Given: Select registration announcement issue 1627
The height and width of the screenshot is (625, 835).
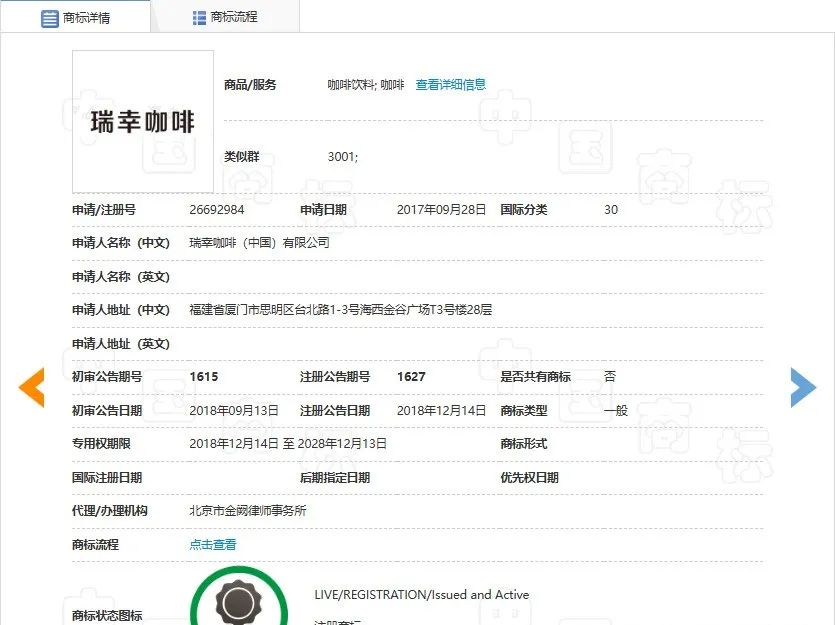Looking at the screenshot, I should pos(411,377).
